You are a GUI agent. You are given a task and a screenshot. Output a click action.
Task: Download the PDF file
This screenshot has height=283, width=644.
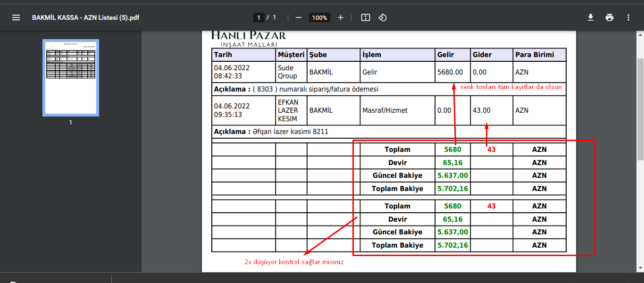coord(590,17)
